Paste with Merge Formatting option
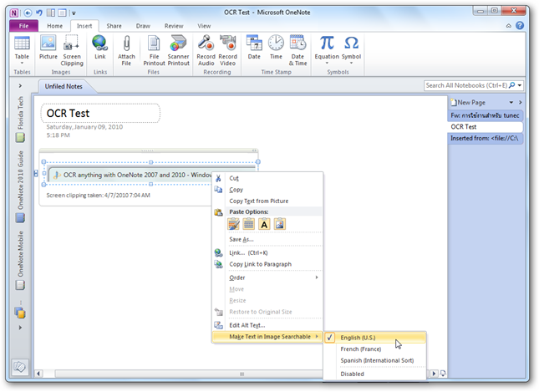This screenshot has width=539, height=392. point(248,224)
